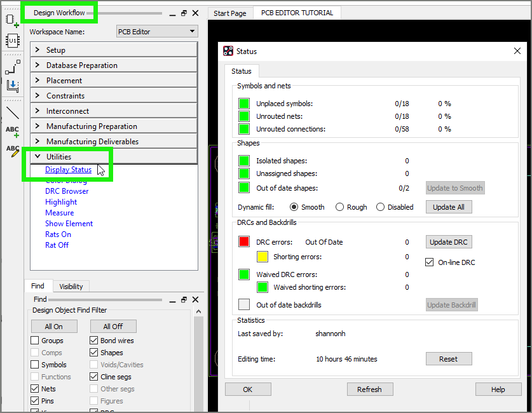Viewport: 532px width, 413px height.
Task: Click the place component icon with green plus
Action: 12,21
